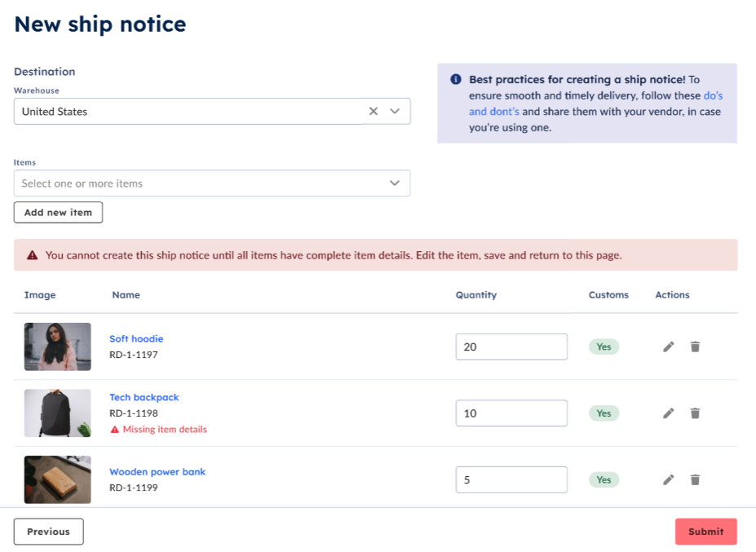Delete the Tech backpack row
This screenshot has height=552, width=756.
(x=695, y=413)
